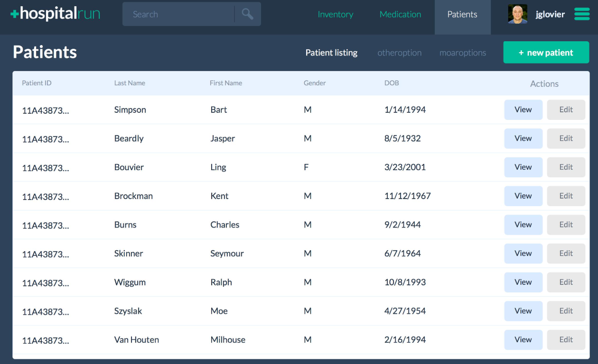Image resolution: width=598 pixels, height=364 pixels.
Task: Go to the Medication section
Action: 400,14
